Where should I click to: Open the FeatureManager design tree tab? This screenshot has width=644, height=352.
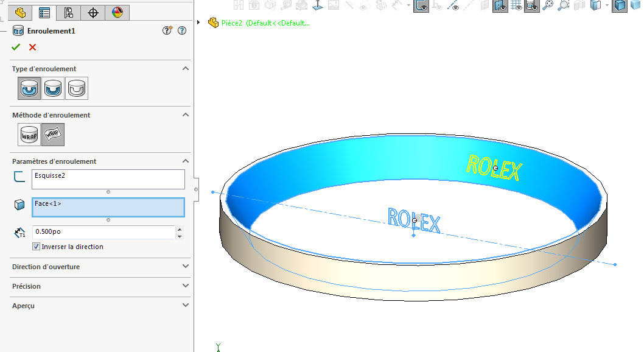tap(20, 13)
